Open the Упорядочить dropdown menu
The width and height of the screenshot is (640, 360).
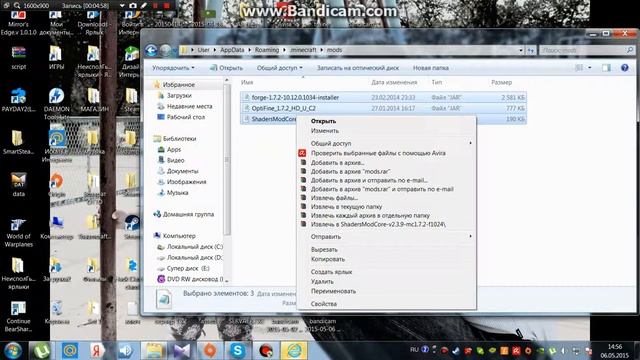[173, 68]
